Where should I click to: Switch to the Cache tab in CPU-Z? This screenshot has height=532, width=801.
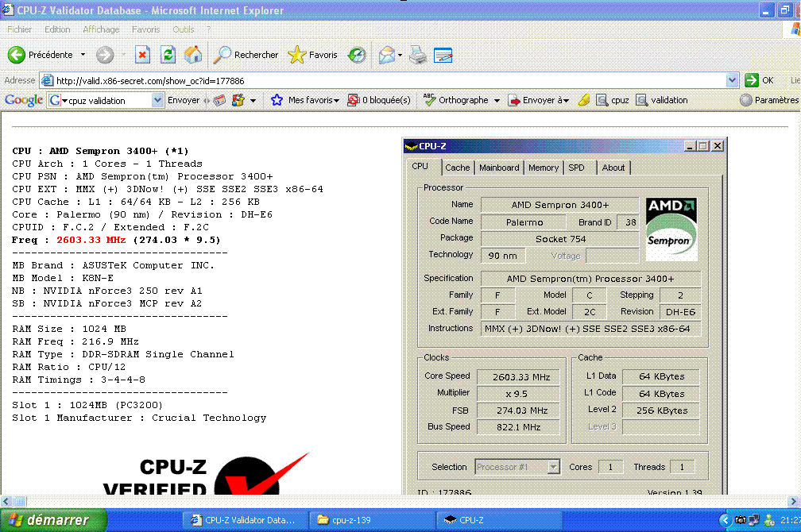coord(457,168)
